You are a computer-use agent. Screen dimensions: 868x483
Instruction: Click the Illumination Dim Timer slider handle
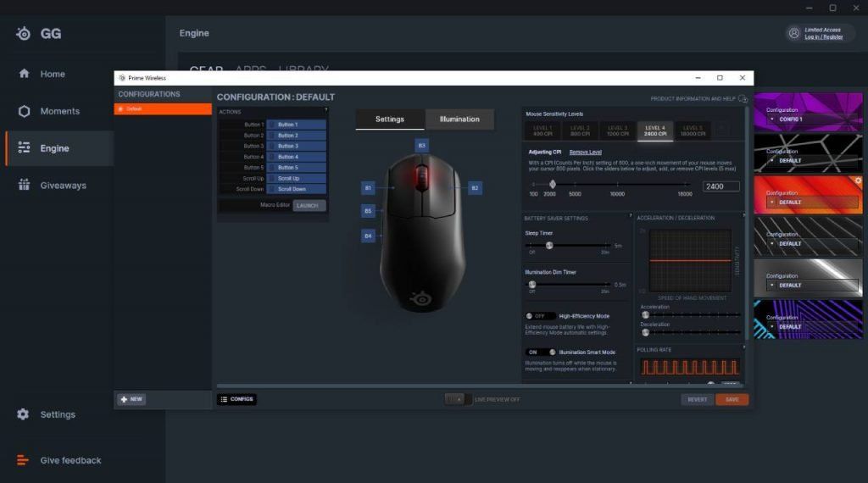point(532,285)
